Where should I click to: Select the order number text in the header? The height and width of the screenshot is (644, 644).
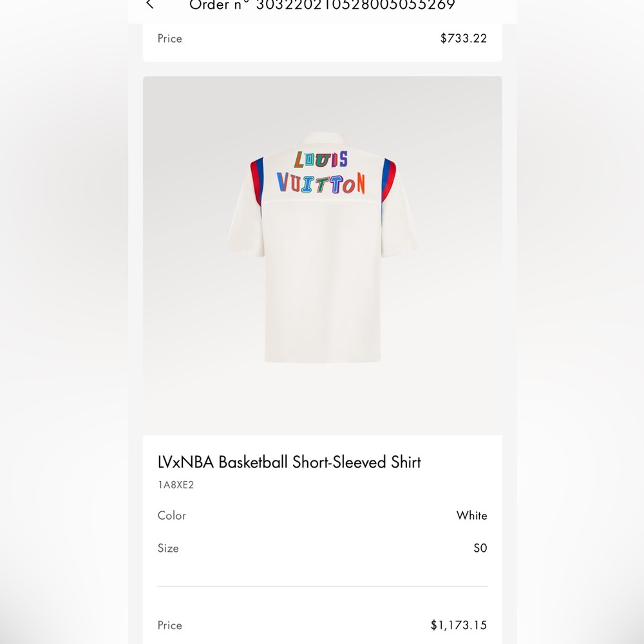click(x=322, y=6)
